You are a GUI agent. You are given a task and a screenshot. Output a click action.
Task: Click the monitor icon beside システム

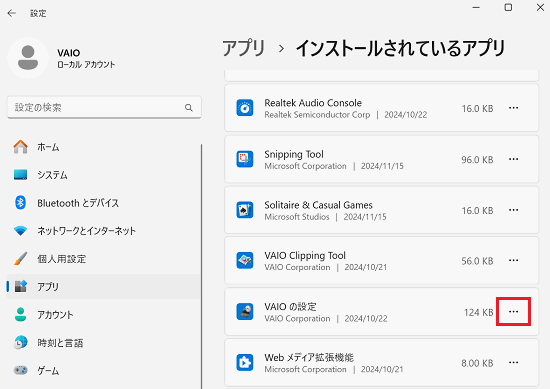pos(20,175)
